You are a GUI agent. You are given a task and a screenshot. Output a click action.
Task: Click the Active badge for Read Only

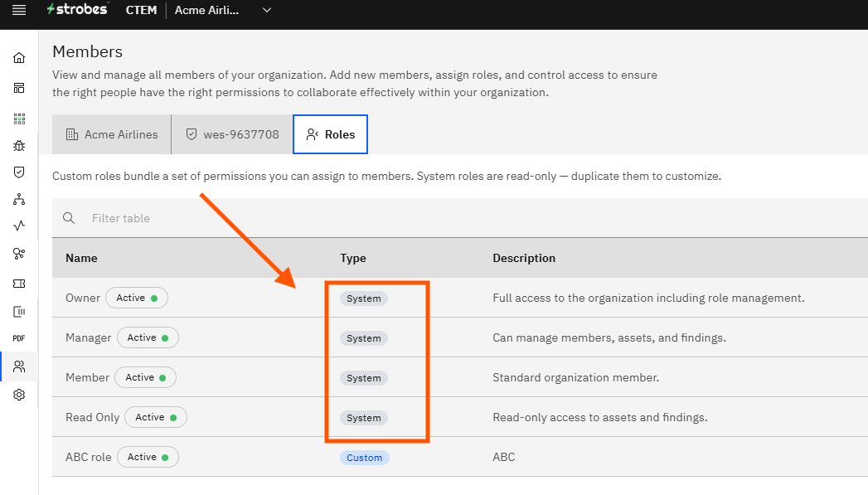(156, 418)
